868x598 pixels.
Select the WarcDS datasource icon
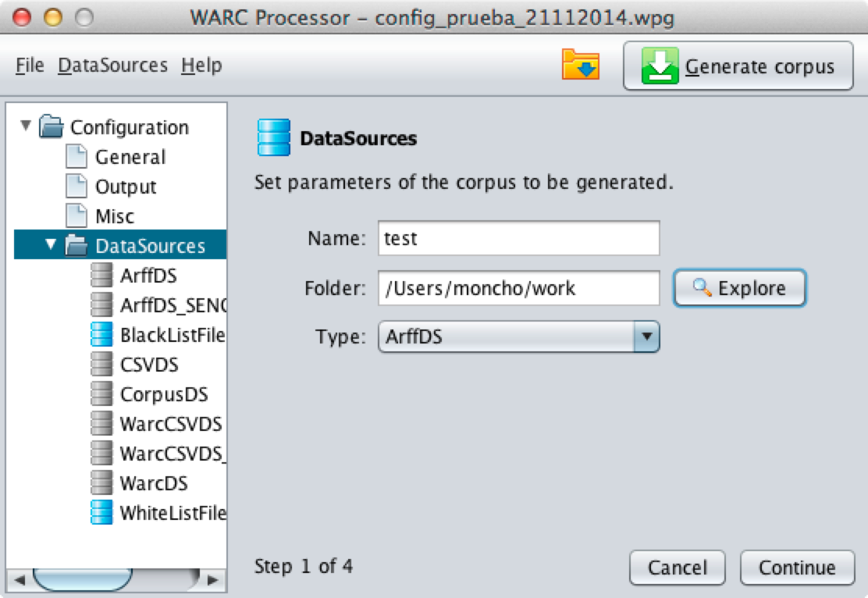pyautogui.click(x=101, y=482)
